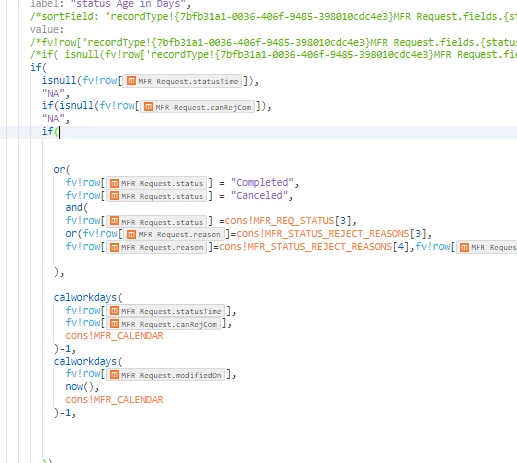This screenshot has height=463, width=517.
Task: Click the commented /*sortField line
Action: tap(273, 16)
